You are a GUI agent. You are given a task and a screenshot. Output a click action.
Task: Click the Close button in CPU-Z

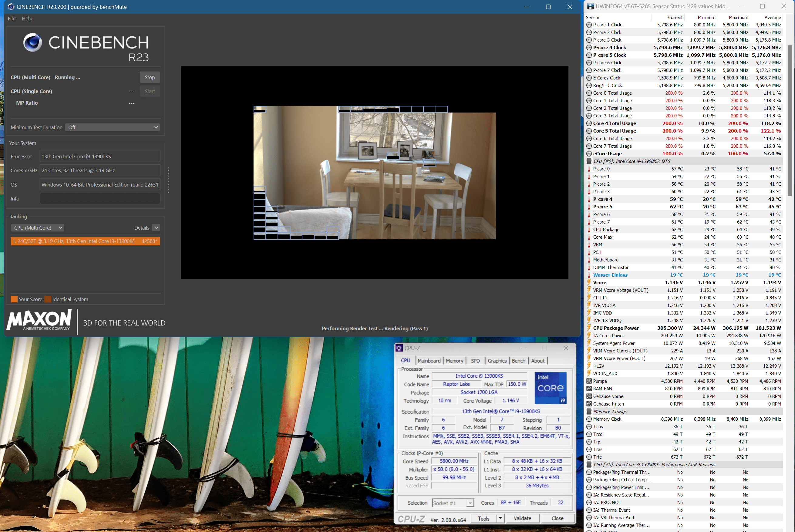[557, 518]
